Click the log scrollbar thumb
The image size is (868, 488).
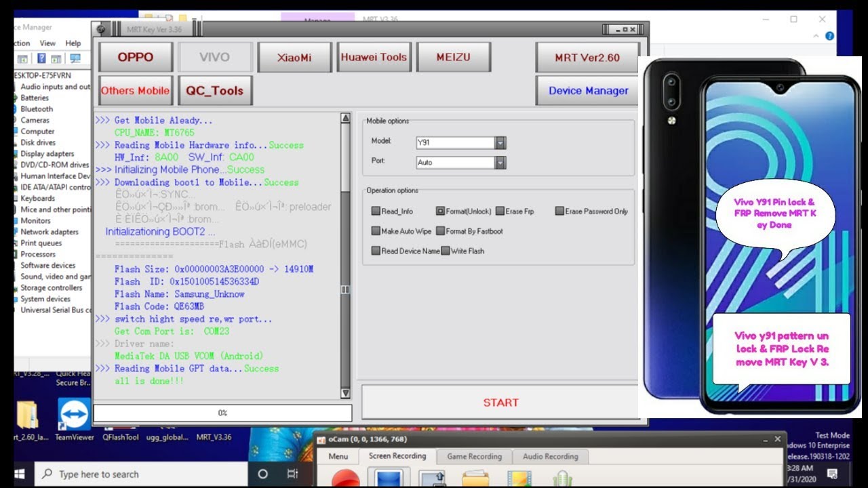(345, 289)
